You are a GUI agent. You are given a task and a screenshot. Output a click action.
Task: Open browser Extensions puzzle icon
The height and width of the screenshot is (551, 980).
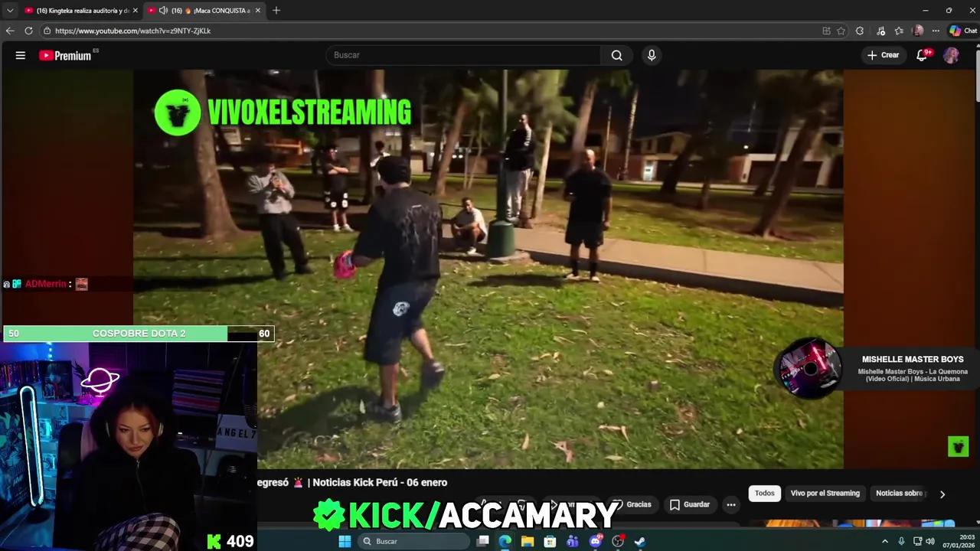coord(860,31)
